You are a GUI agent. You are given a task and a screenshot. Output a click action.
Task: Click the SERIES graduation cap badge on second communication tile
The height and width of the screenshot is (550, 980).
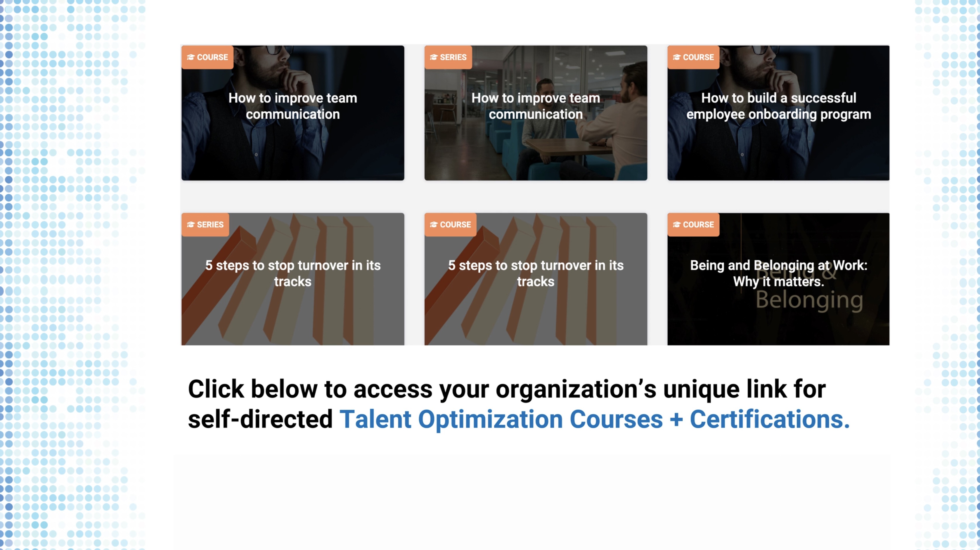click(448, 57)
